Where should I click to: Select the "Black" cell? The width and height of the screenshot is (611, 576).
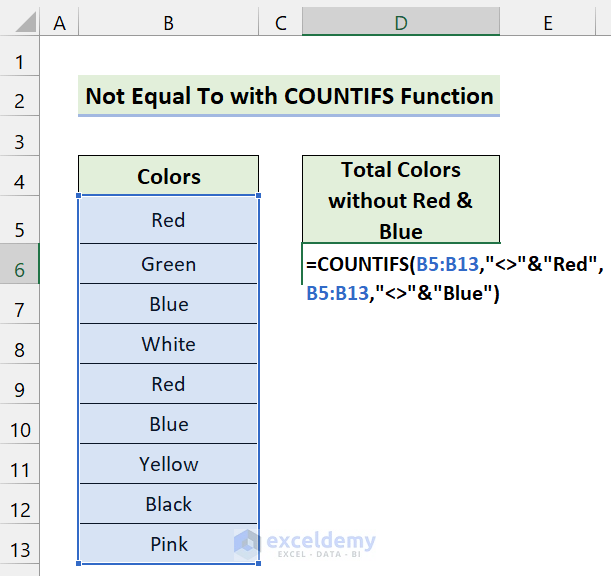tap(168, 504)
